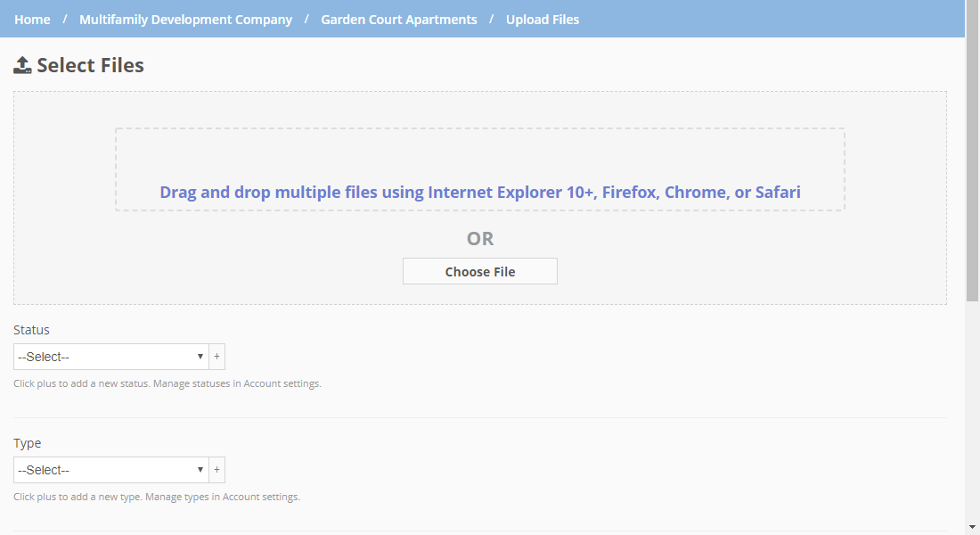The width and height of the screenshot is (980, 535).
Task: Navigate to Garden Court Apartments breadcrumb
Action: pyautogui.click(x=398, y=19)
